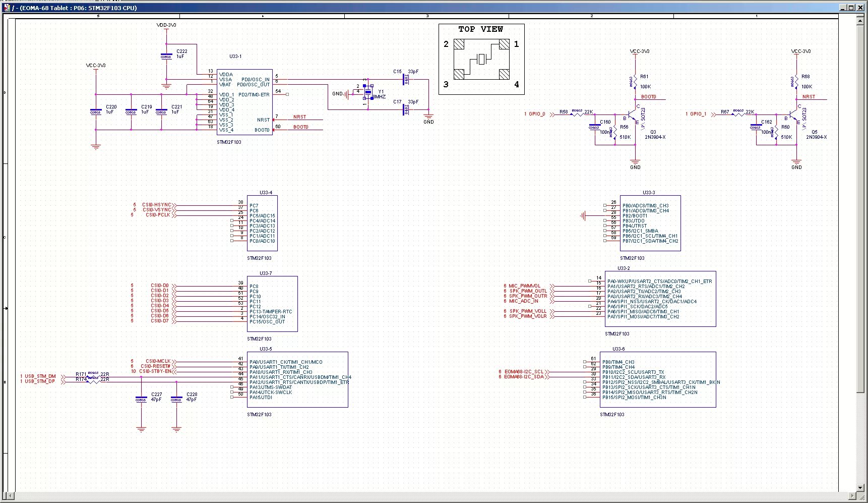Maximize the schematic window
The height and width of the screenshot is (503, 868).
click(851, 8)
